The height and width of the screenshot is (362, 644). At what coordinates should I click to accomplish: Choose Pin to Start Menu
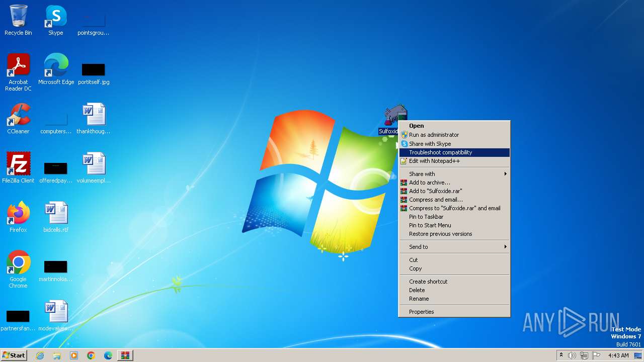(454, 225)
